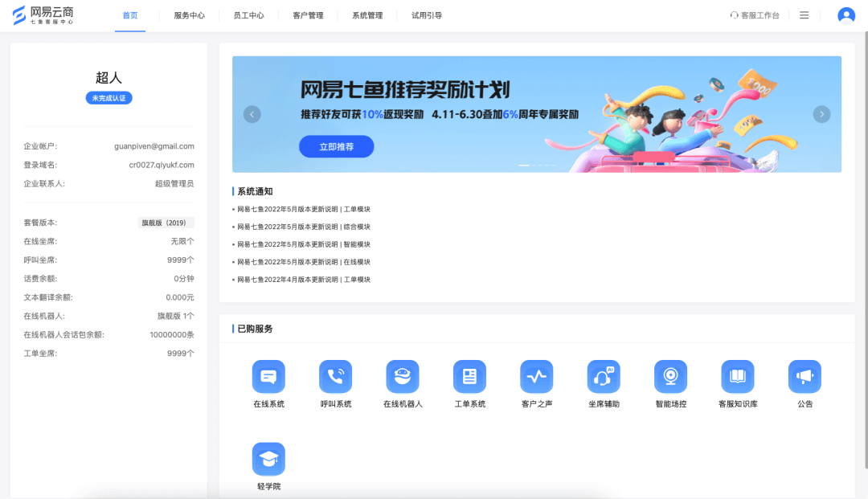
Task: Open the user avatar menu
Action: (x=845, y=15)
